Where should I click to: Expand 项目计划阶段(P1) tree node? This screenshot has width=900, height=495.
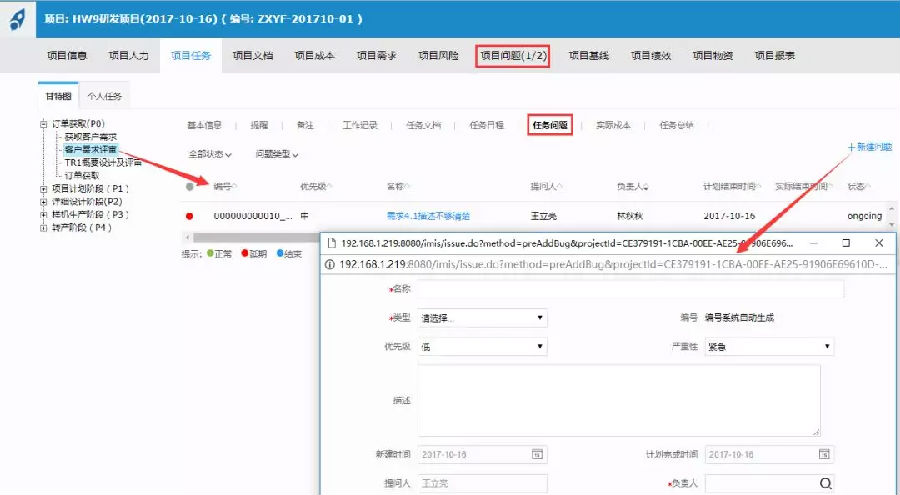43,188
